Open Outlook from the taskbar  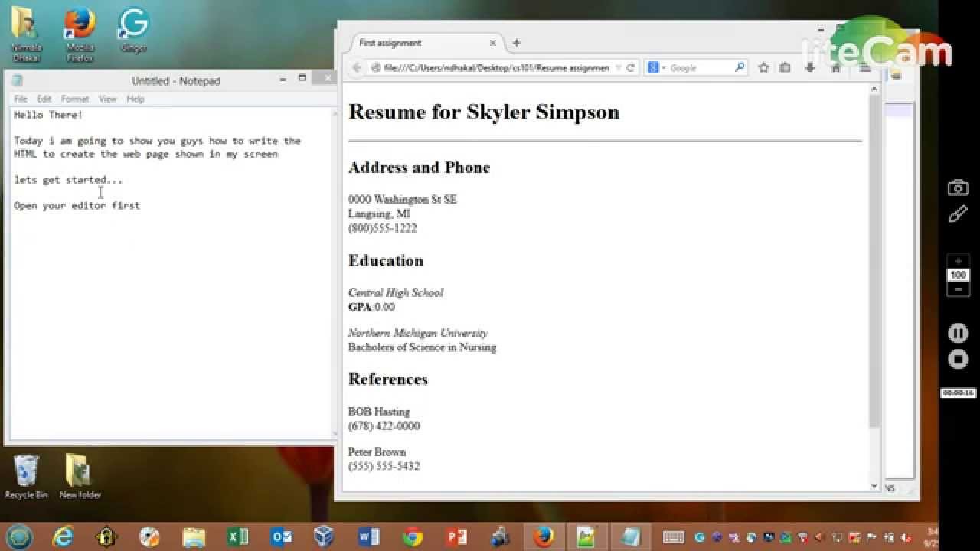point(281,536)
